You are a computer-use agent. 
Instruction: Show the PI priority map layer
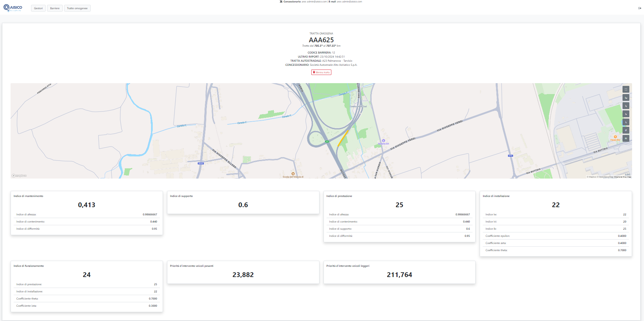click(x=626, y=138)
